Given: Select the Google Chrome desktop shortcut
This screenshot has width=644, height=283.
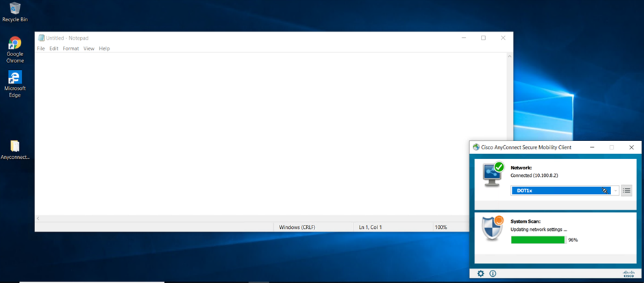Looking at the screenshot, I should tap(15, 50).
